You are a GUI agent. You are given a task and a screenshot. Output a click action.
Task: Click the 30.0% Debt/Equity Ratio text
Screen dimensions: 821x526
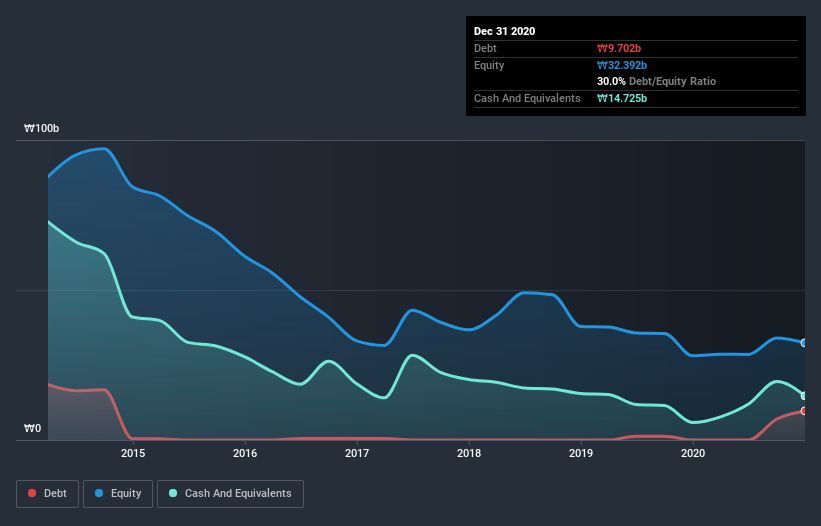(x=657, y=81)
